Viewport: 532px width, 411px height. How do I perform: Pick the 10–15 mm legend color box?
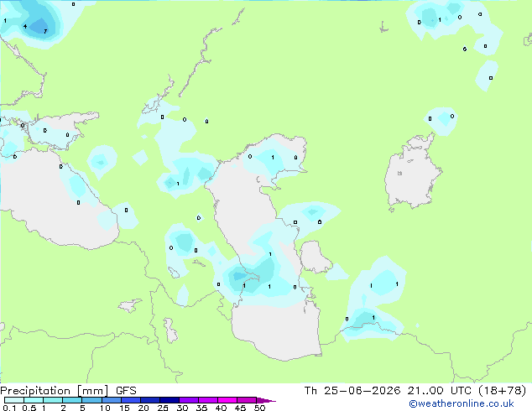tap(112, 400)
